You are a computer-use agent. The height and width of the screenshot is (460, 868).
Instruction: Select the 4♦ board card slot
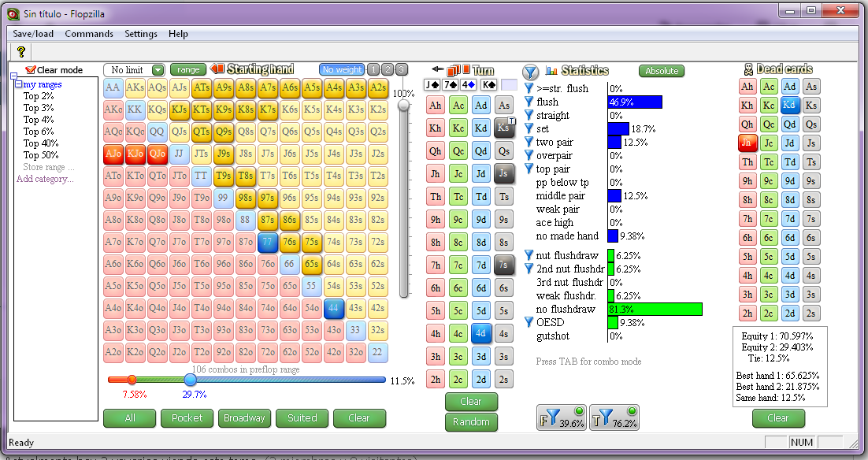(x=469, y=85)
